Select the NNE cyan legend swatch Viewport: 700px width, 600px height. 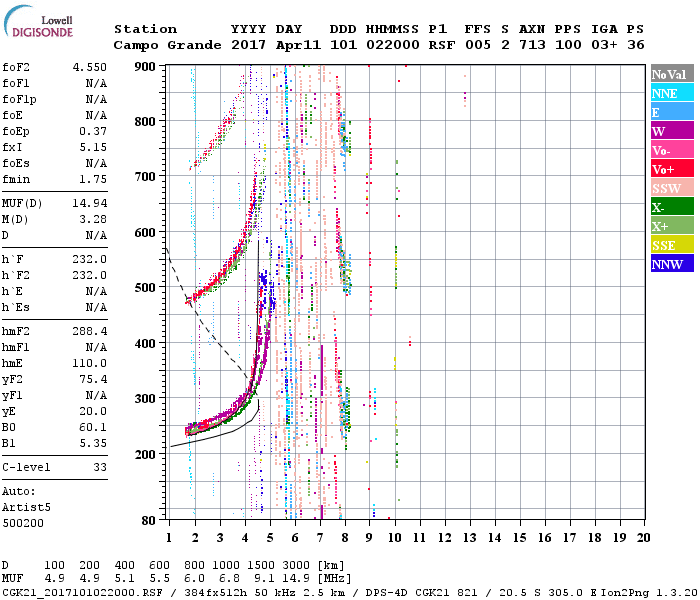click(672, 93)
